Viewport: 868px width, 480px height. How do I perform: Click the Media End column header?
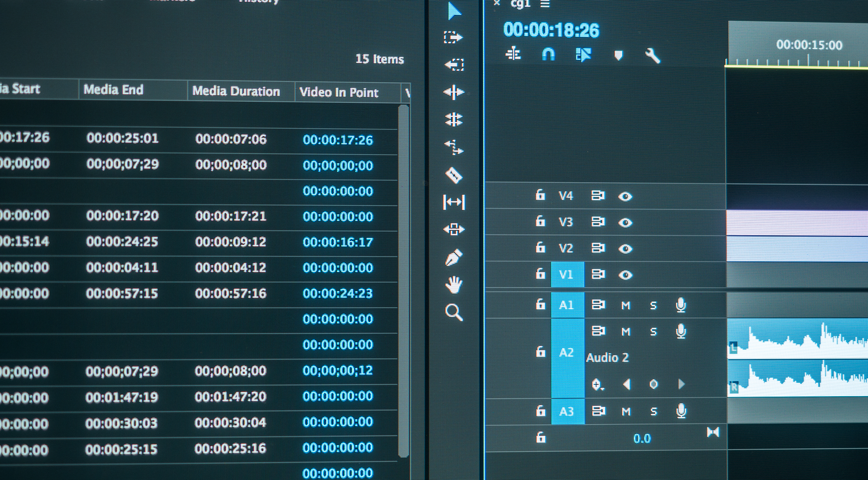114,89
